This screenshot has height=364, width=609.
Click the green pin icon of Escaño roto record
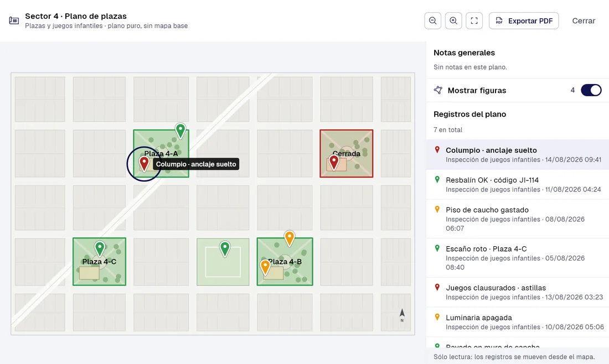point(437,248)
